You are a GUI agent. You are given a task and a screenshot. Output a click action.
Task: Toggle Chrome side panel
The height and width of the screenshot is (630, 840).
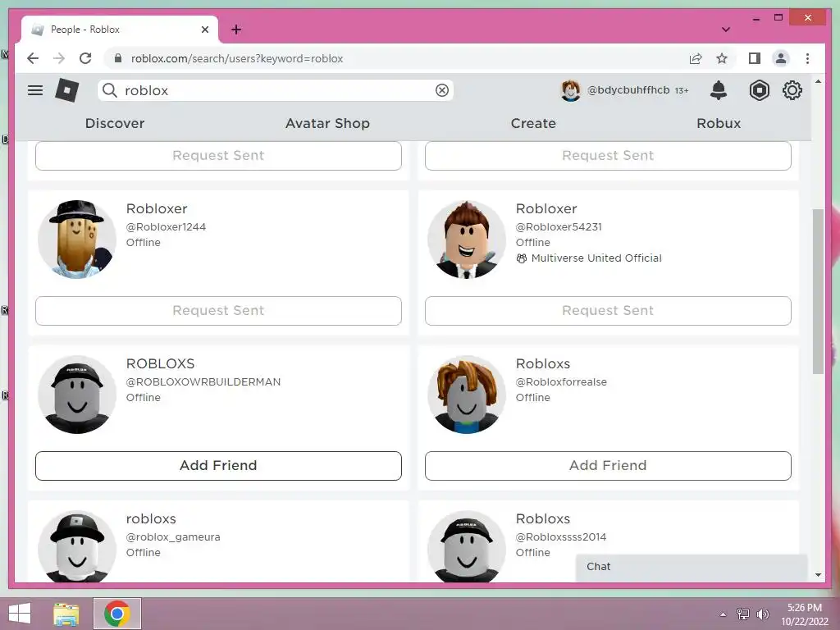tap(755, 58)
